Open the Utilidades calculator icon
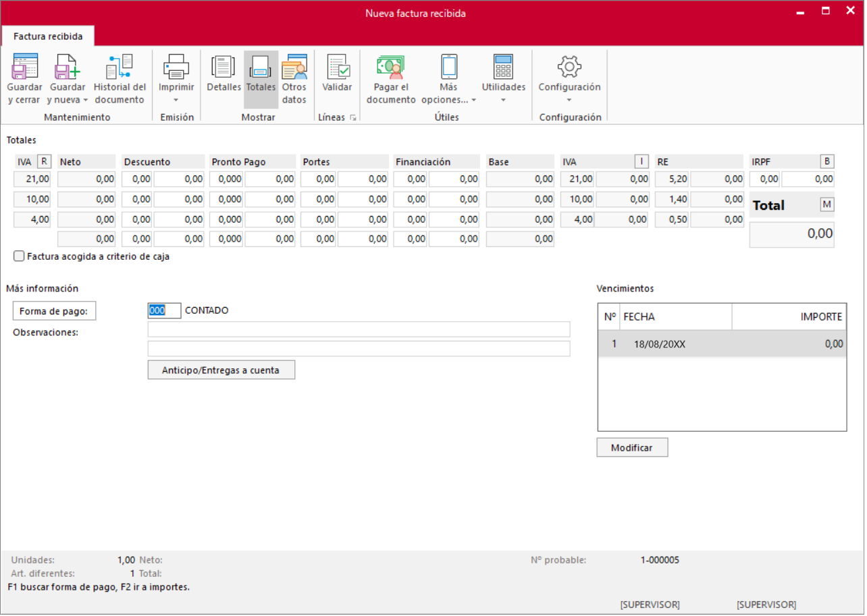Viewport: 867px width, 616px height. [x=504, y=66]
